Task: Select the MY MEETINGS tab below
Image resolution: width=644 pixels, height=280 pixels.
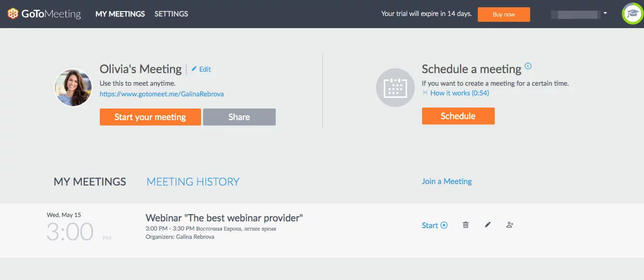Action: click(x=90, y=182)
